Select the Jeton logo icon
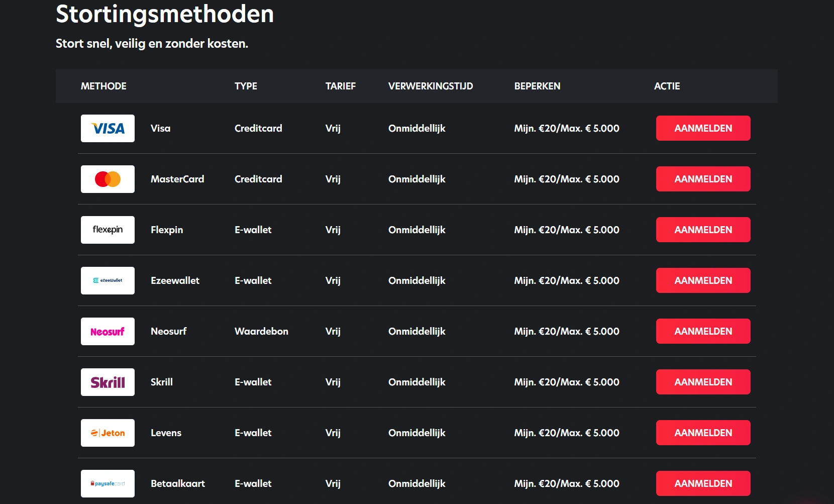This screenshot has height=504, width=834. tap(108, 433)
